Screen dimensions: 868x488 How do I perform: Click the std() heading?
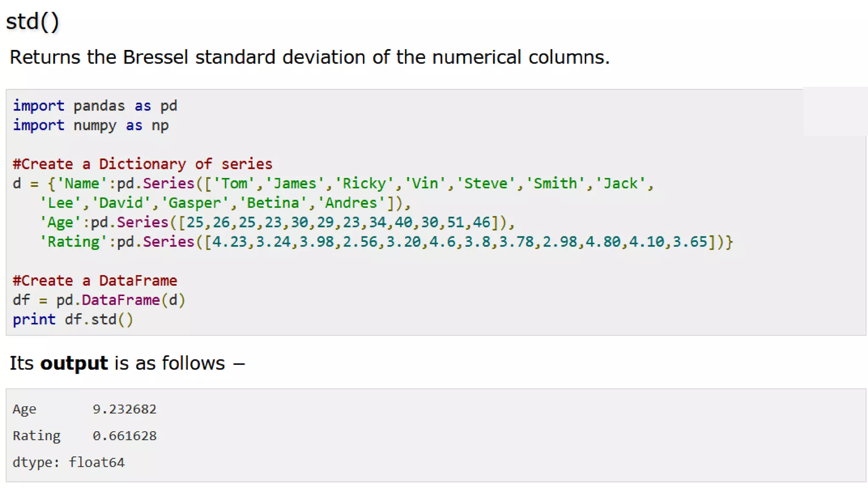32,22
